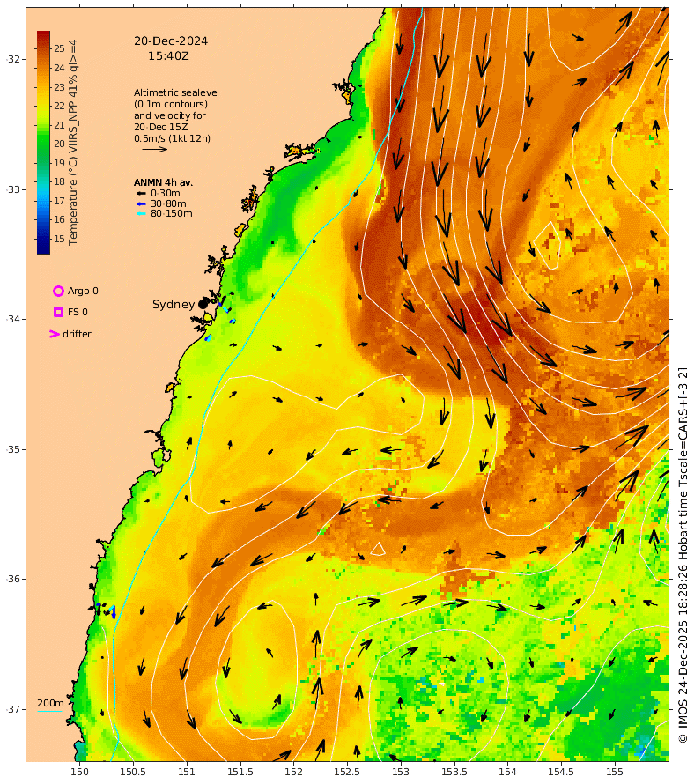Click the 18 degree colorbar tick label
The height and width of the screenshot is (784, 687).
[x=60, y=181]
